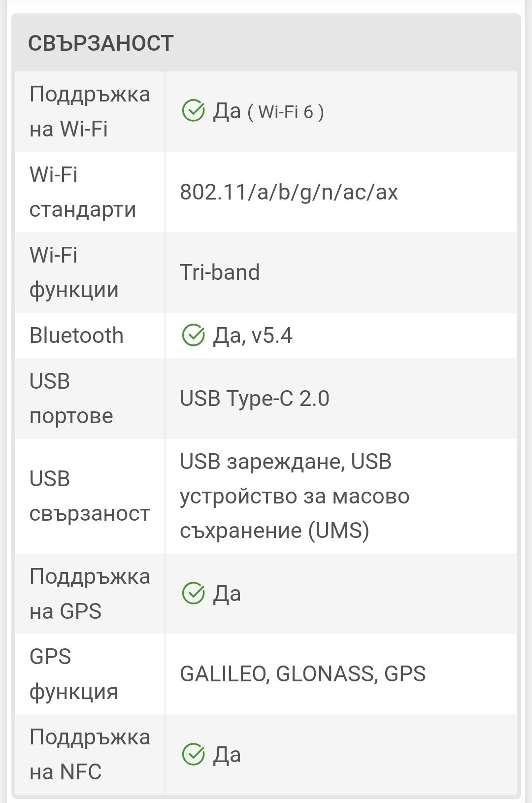Screen dimensions: 532x803
Task: Select the 'USB портове' label
Action: pyautogui.click(x=71, y=398)
